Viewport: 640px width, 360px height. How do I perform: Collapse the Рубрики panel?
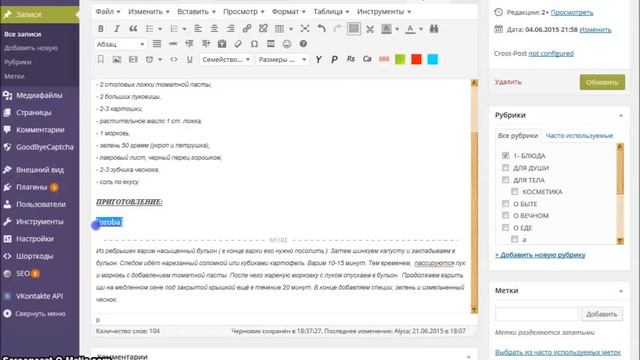(621, 116)
